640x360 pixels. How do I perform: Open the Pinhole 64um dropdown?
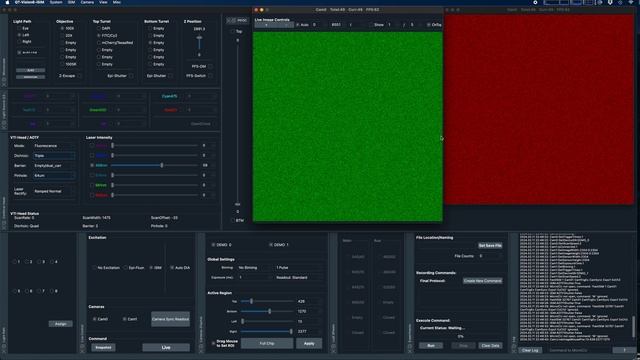pyautogui.click(x=54, y=176)
